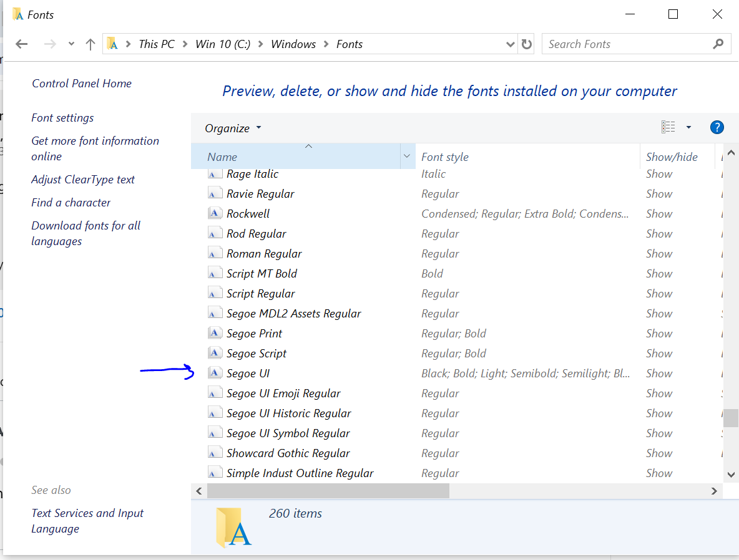Image resolution: width=739 pixels, height=560 pixels.
Task: Select the Rod Regular font icon
Action: click(x=215, y=234)
